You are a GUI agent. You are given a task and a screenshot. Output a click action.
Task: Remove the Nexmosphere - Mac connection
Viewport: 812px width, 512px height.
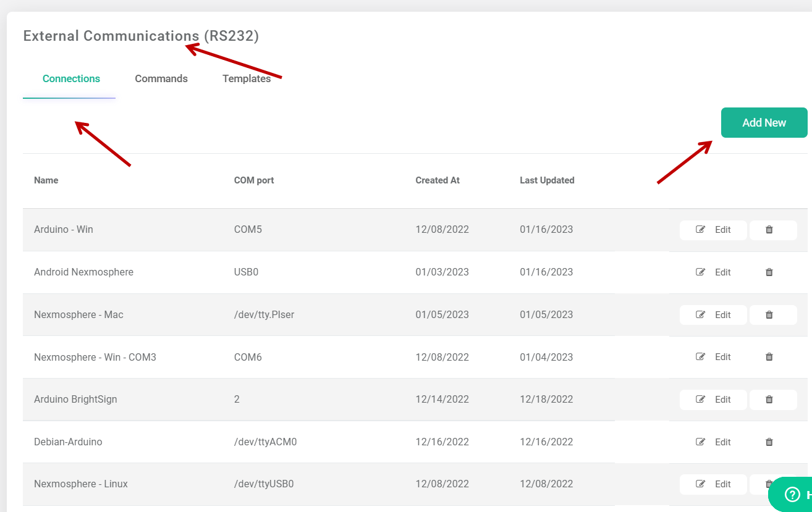(769, 315)
